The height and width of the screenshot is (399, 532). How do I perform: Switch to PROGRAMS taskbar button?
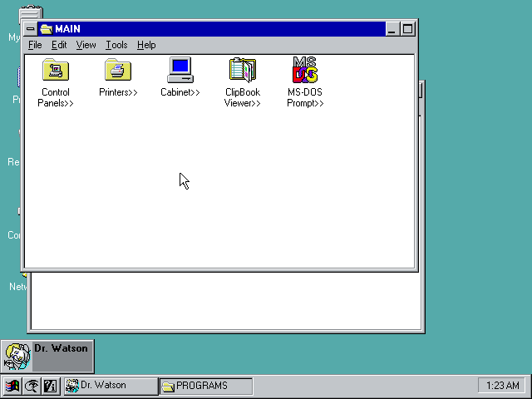point(206,386)
